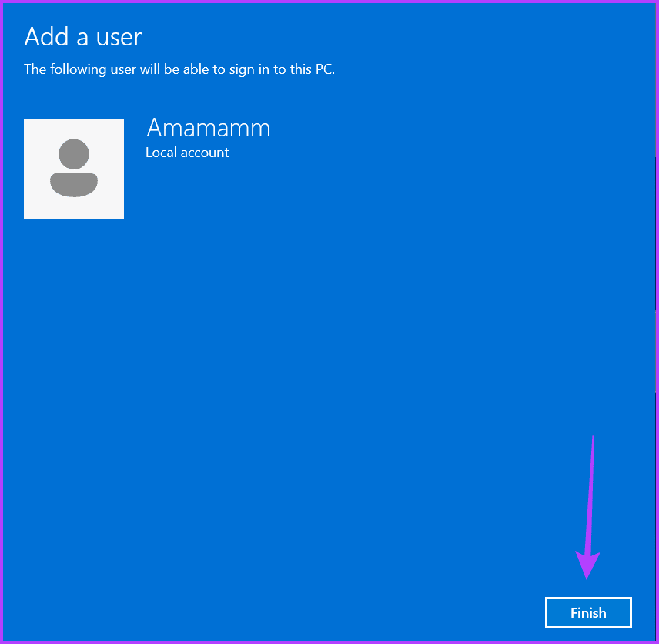Image resolution: width=659 pixels, height=644 pixels.
Task: Click the sign-in description sentence
Action: (179, 69)
